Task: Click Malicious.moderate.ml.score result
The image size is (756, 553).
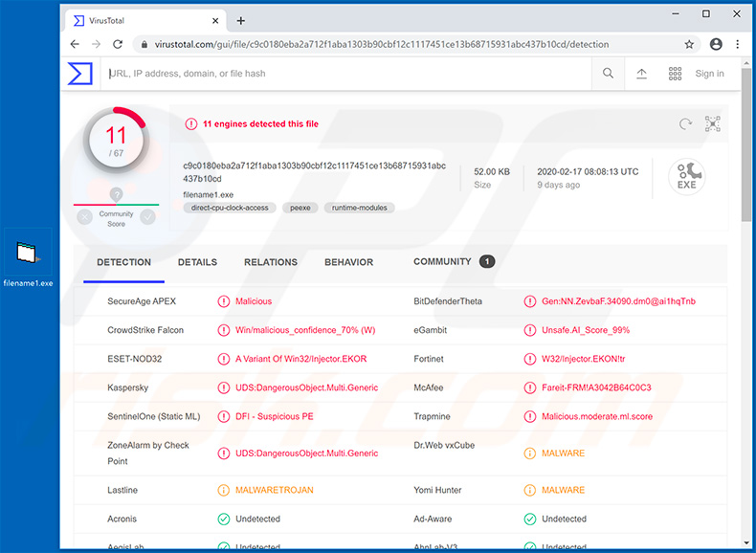Action: click(597, 416)
